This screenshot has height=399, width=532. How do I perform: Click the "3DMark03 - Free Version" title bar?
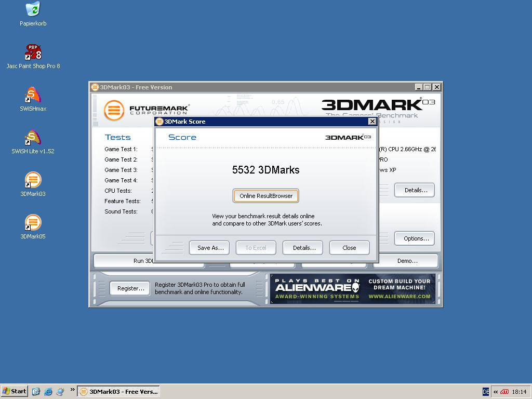pos(266,87)
